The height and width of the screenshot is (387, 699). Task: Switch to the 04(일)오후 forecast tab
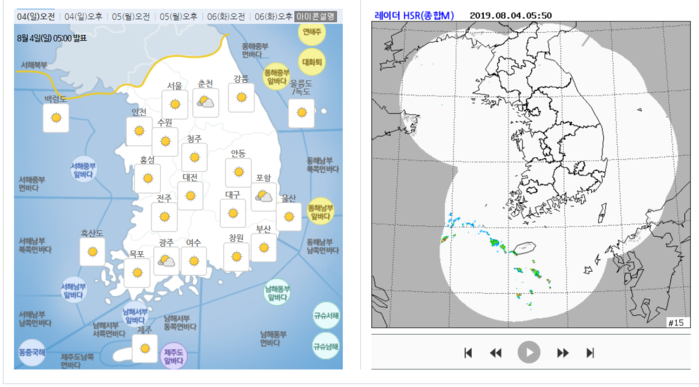[x=83, y=16]
